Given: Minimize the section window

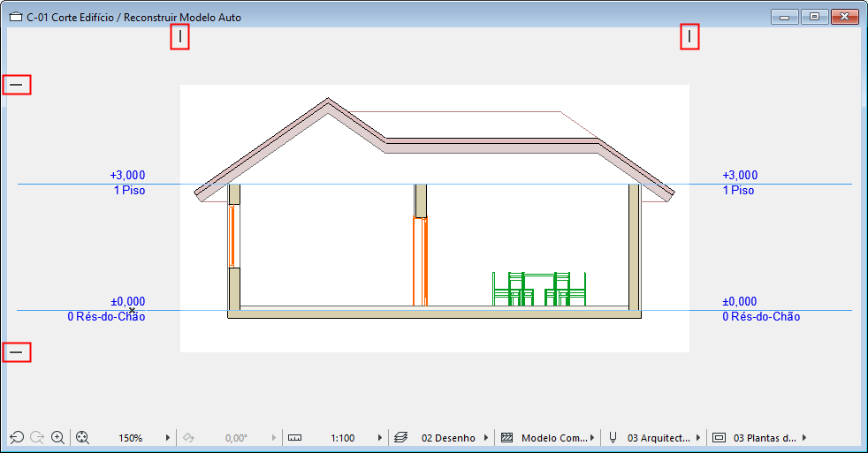Looking at the screenshot, I should (784, 17).
